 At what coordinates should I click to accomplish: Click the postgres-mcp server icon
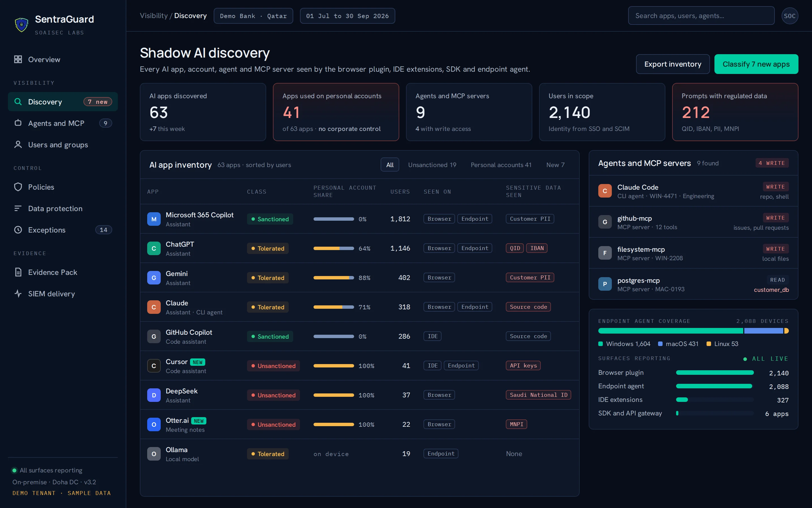coord(605,284)
